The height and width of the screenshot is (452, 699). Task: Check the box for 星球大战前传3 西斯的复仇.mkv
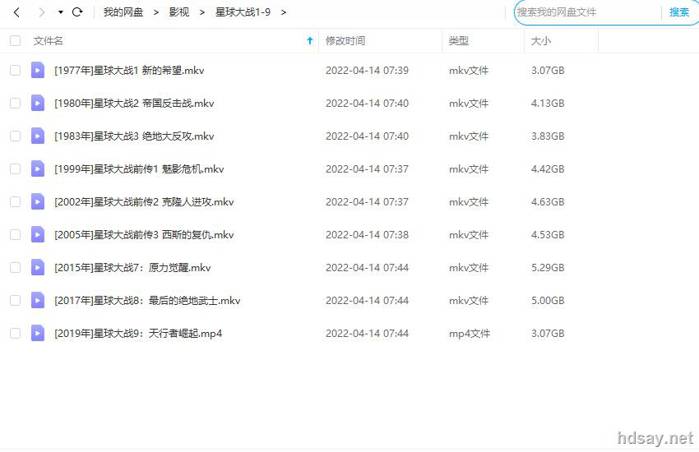pyautogui.click(x=15, y=235)
